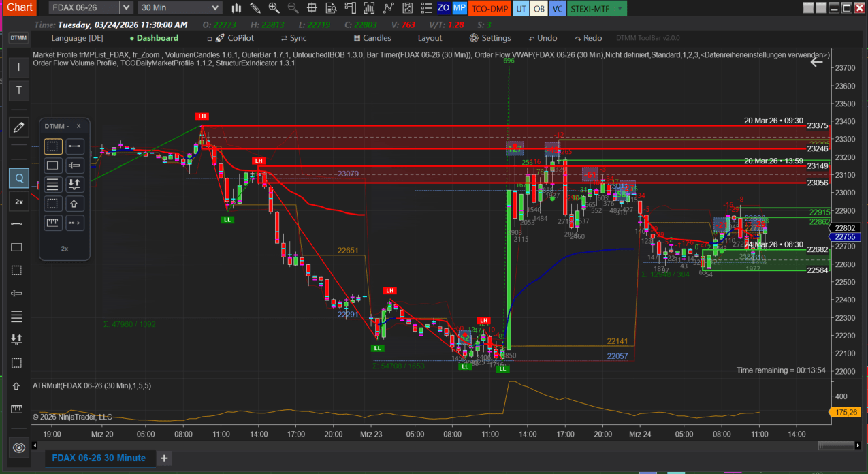Viewport: 868px width, 474px height.
Task: Click the Q tool in left sidebar
Action: click(x=18, y=178)
